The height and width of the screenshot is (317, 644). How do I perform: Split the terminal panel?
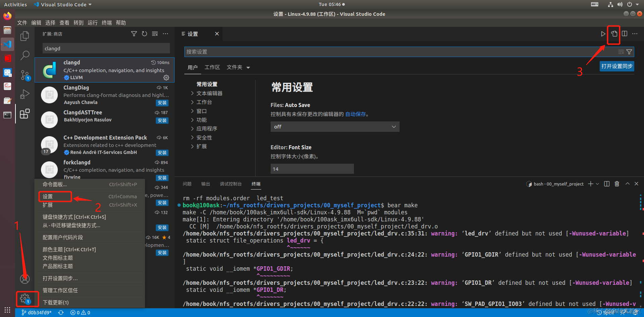(x=607, y=184)
